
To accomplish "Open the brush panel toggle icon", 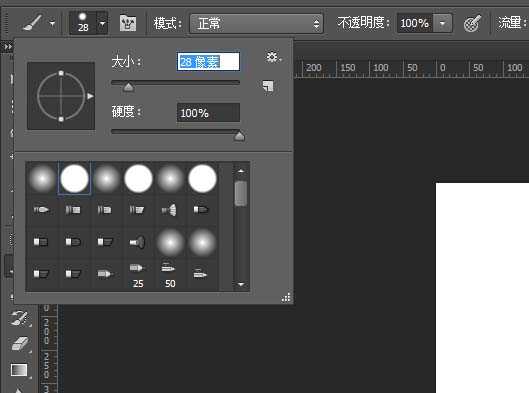I will tap(128, 24).
